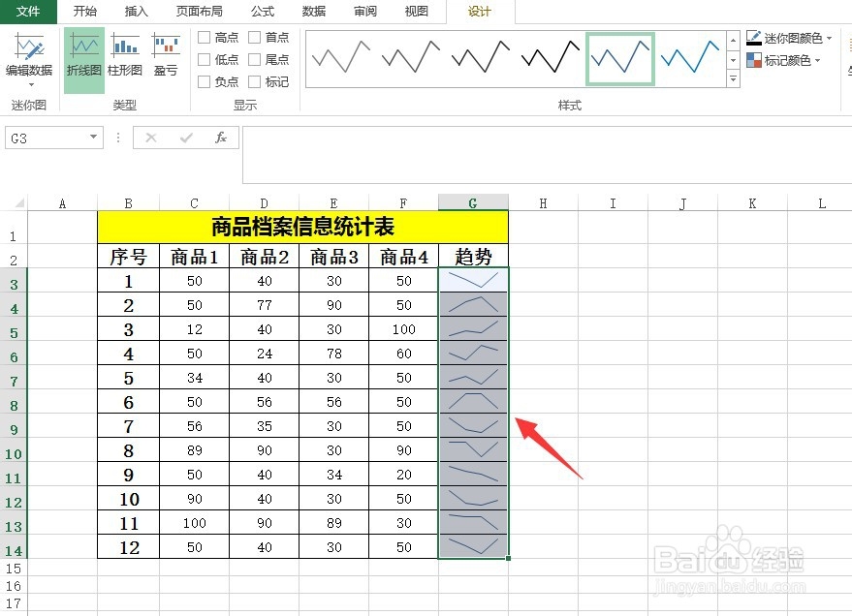Click the title cell 商品档案信息统计表
This screenshot has width=852, height=616.
[x=302, y=227]
